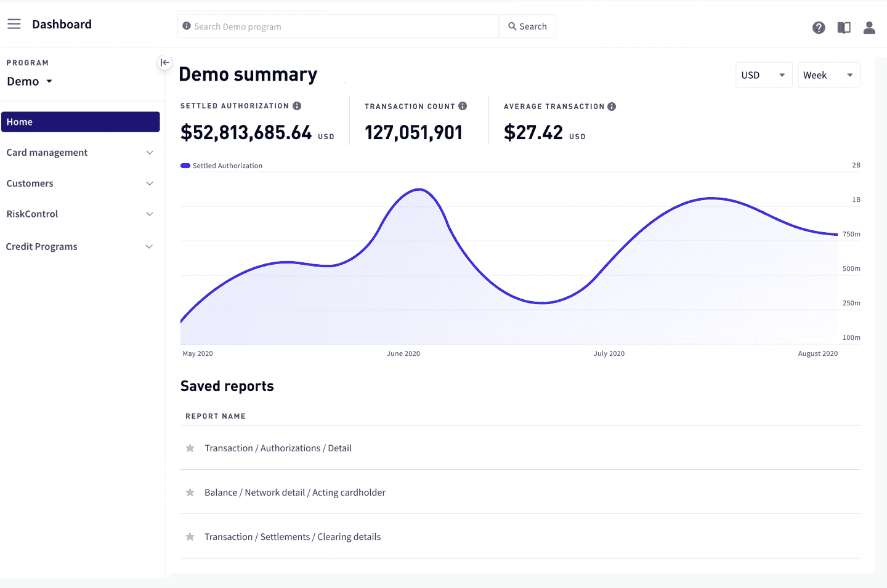Click the info icon next to Transaction Count
This screenshot has width=887, height=588.
463,105
